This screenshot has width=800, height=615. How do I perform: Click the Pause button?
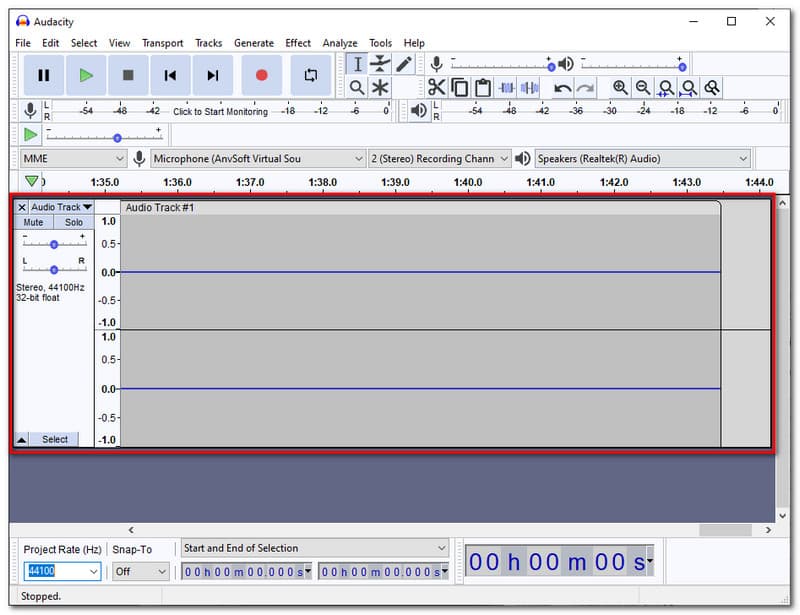pyautogui.click(x=44, y=76)
